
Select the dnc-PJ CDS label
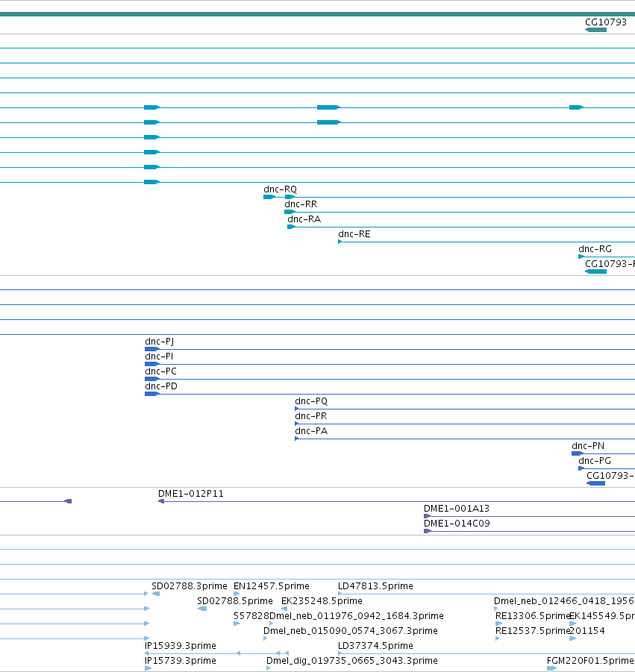pyautogui.click(x=160, y=342)
